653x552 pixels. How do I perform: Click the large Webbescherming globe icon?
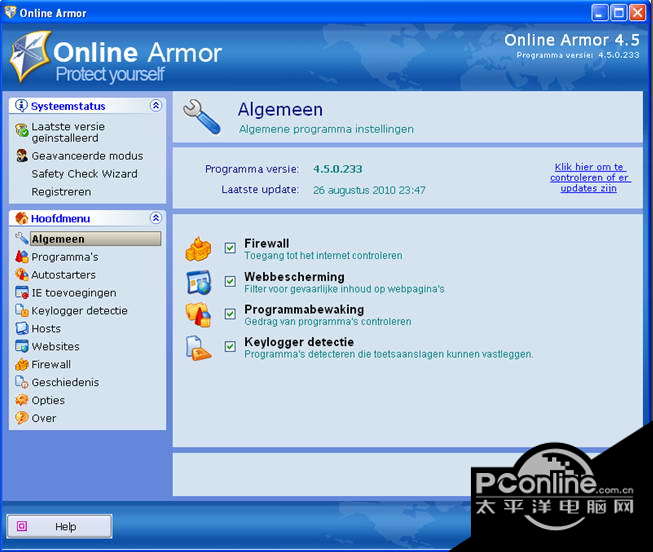click(199, 282)
